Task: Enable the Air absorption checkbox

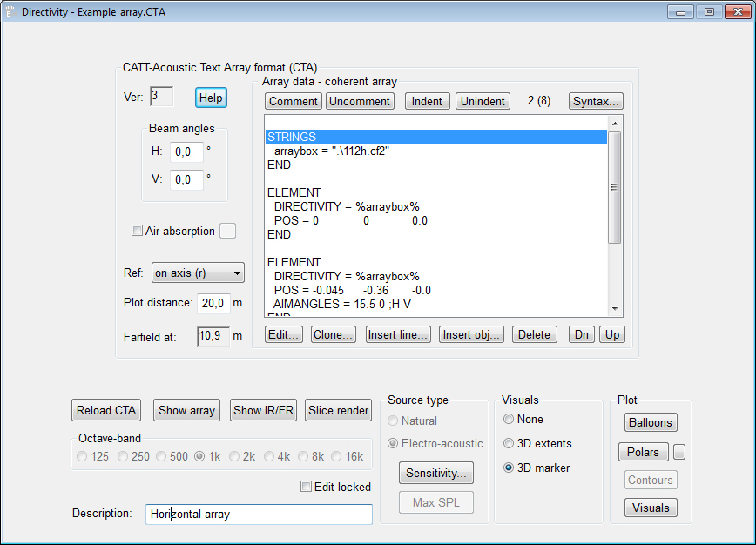Action: pyautogui.click(x=137, y=231)
